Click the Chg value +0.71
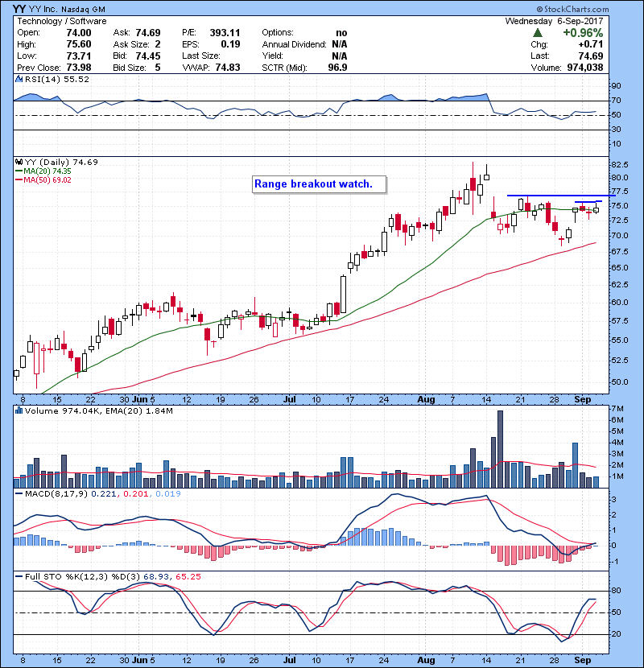Screen dimensions: 644x668 591,44
